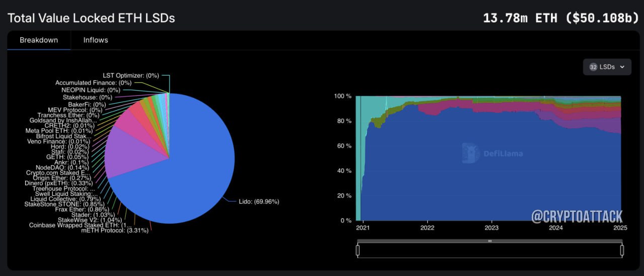Click the 'Treehouse Protocol' label
Viewport: 644px width, 276px height.
tap(64, 188)
